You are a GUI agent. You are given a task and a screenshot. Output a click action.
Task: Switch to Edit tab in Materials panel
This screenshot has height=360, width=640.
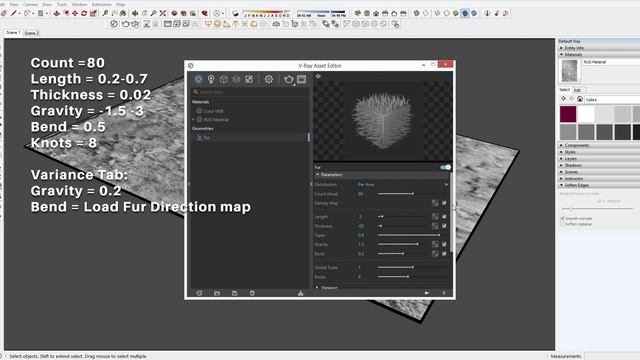[x=577, y=90]
